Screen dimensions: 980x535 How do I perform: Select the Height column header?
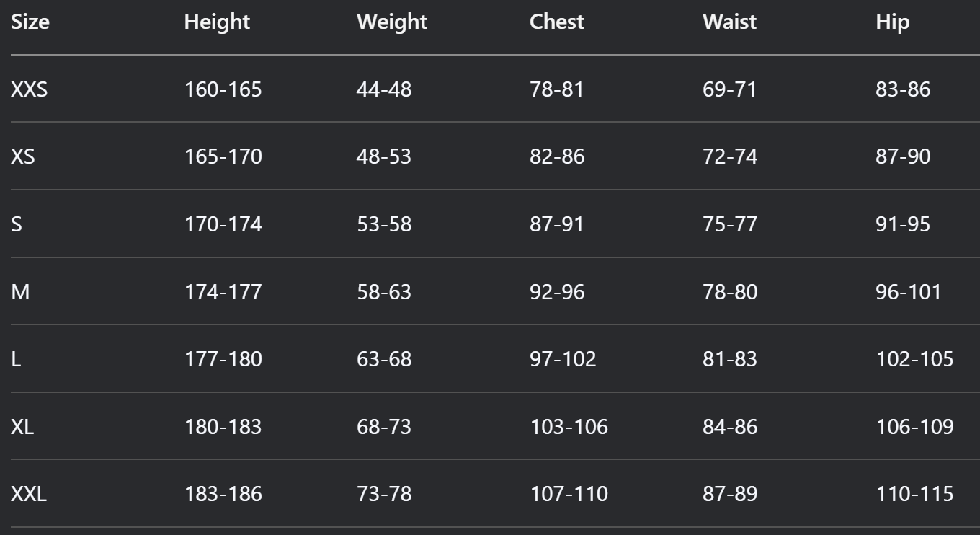click(x=217, y=22)
